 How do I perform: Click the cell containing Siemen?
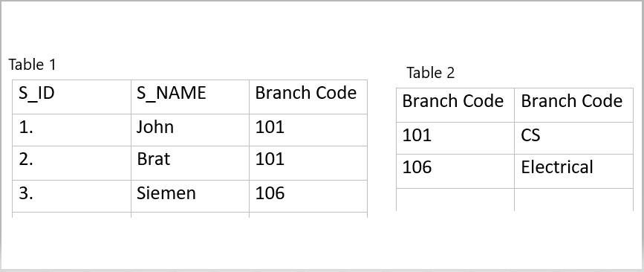coord(189,196)
